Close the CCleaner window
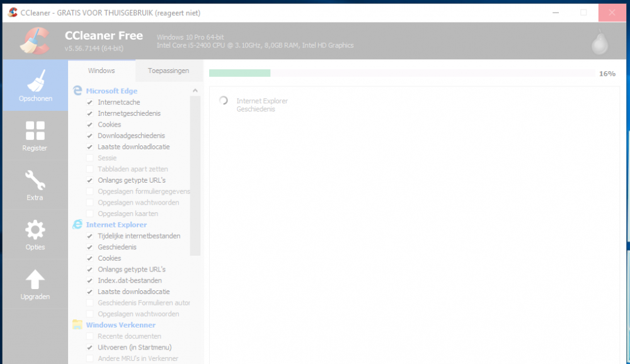 (612, 13)
